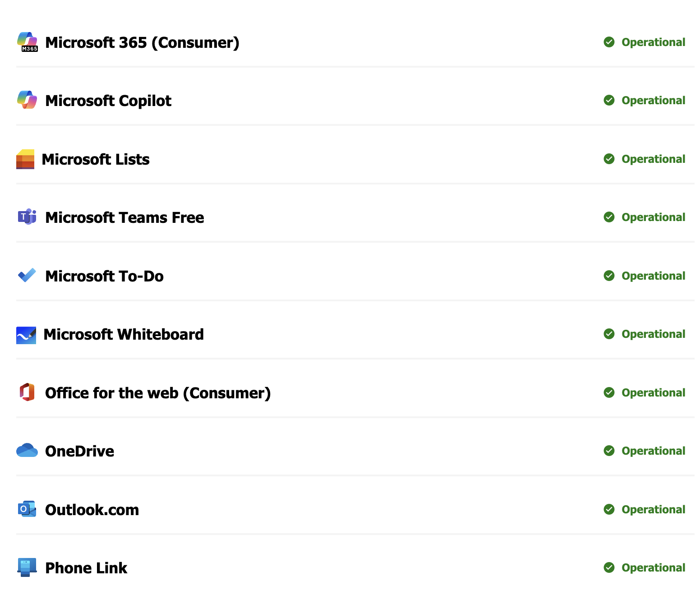Click Operational status text for Microsoft Copilot
Image resolution: width=700 pixels, height=590 pixels.
pyautogui.click(x=653, y=101)
